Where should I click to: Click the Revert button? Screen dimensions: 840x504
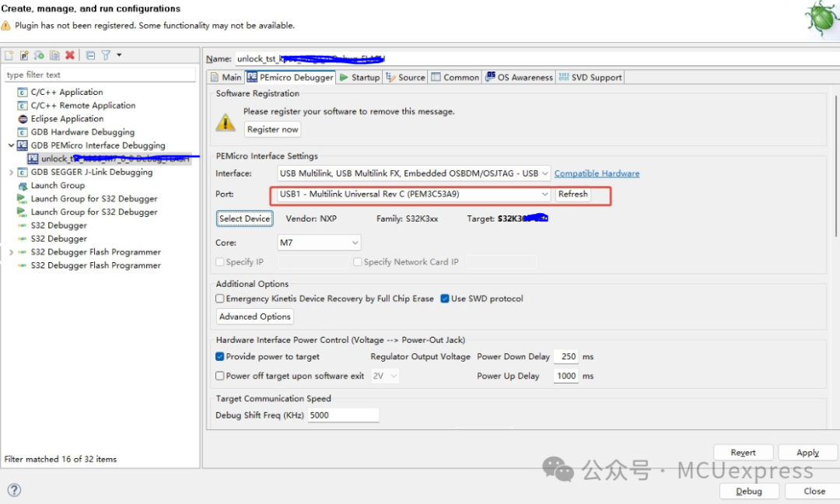point(743,453)
